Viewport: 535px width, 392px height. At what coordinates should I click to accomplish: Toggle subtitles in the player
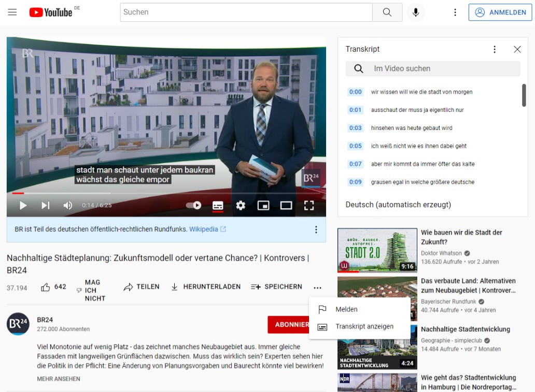coord(218,205)
